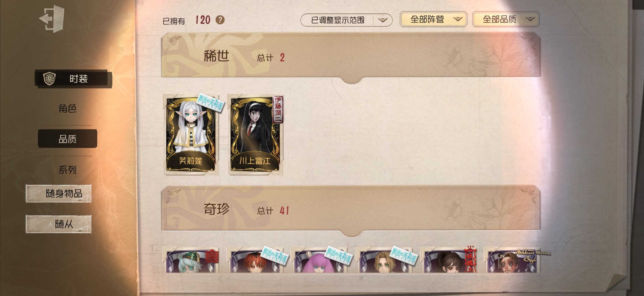Choose the 系列 sorting option

coord(67,170)
